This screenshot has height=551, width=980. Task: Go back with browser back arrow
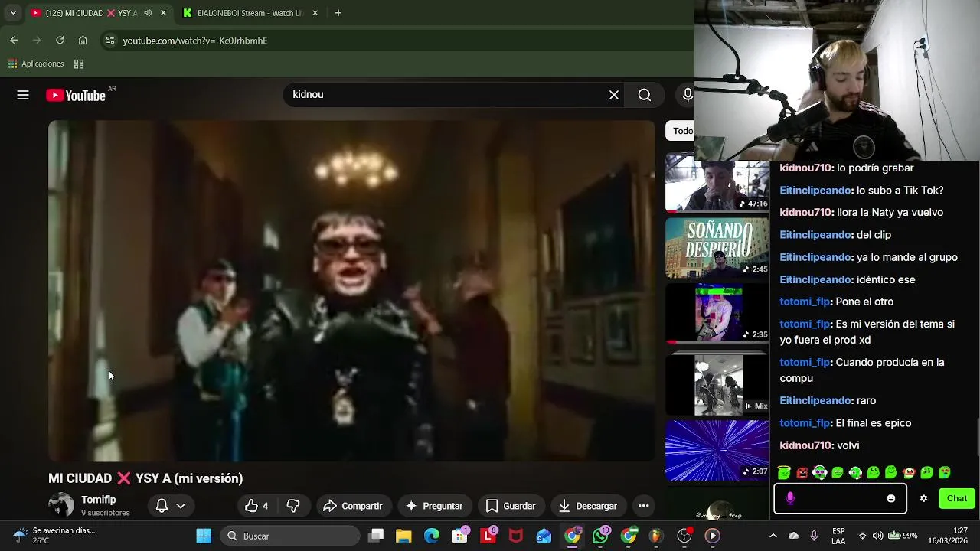(x=14, y=41)
